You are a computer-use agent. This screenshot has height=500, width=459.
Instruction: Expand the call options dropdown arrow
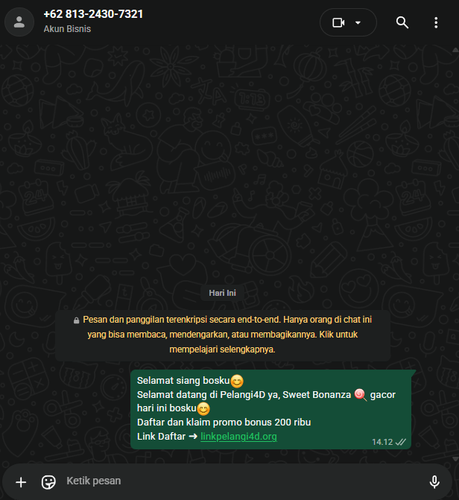358,23
